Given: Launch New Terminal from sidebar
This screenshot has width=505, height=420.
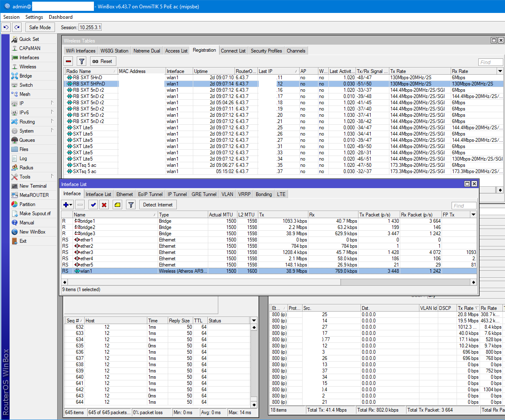Looking at the screenshot, I should (x=33, y=186).
